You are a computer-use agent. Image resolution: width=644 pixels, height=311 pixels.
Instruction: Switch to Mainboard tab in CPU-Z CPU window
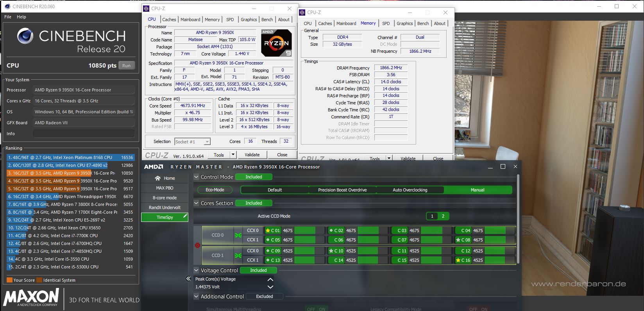tap(190, 20)
